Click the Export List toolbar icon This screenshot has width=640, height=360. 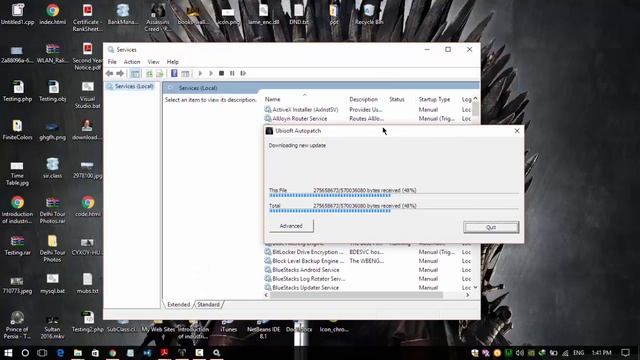click(160, 73)
